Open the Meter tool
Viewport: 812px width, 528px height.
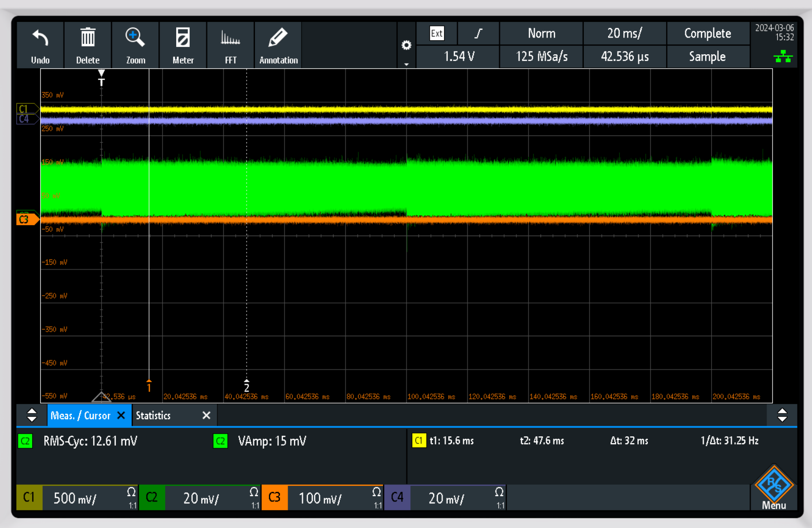point(183,39)
